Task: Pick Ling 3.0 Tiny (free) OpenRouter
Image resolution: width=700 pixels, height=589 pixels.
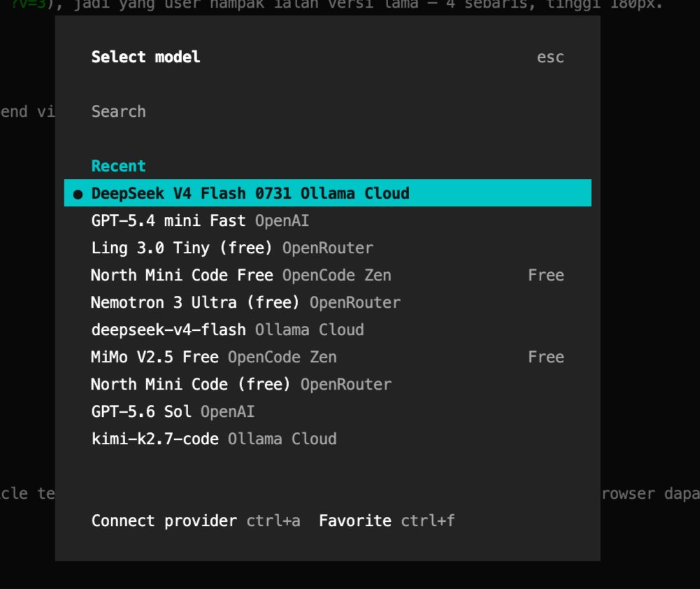Action: (x=328, y=248)
